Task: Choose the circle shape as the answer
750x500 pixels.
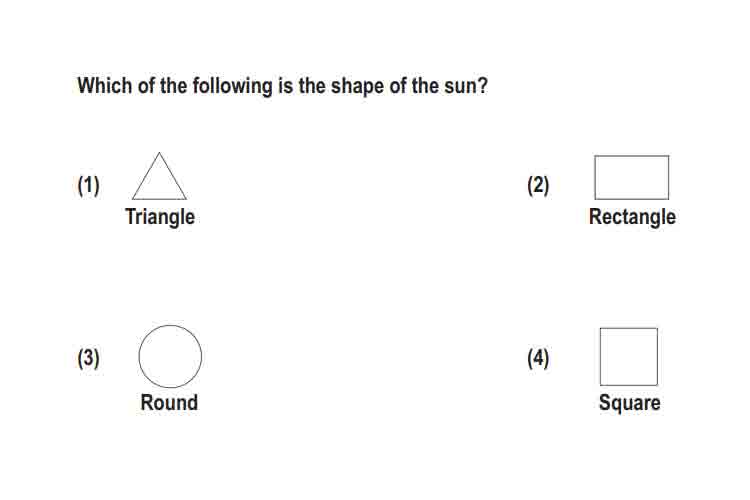Action: point(170,356)
